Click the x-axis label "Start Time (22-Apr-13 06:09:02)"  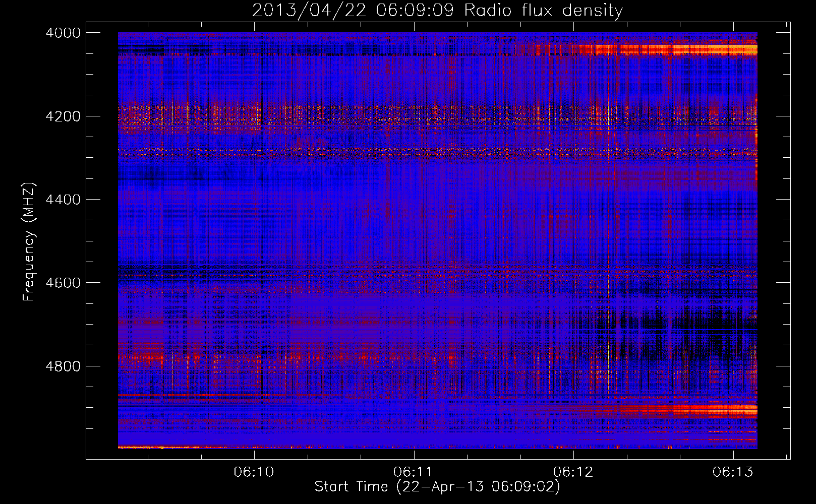click(x=437, y=487)
